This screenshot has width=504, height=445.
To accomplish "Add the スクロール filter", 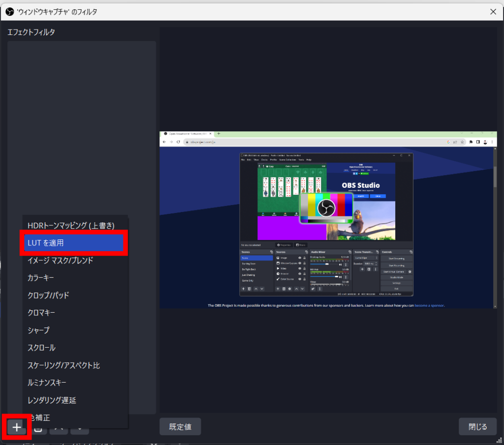I will 41,348.
